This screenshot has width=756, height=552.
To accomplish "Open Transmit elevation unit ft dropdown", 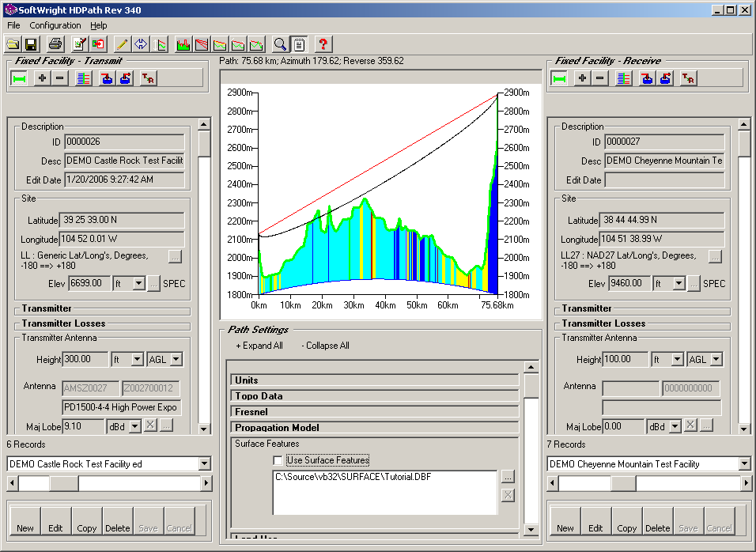I will (139, 283).
